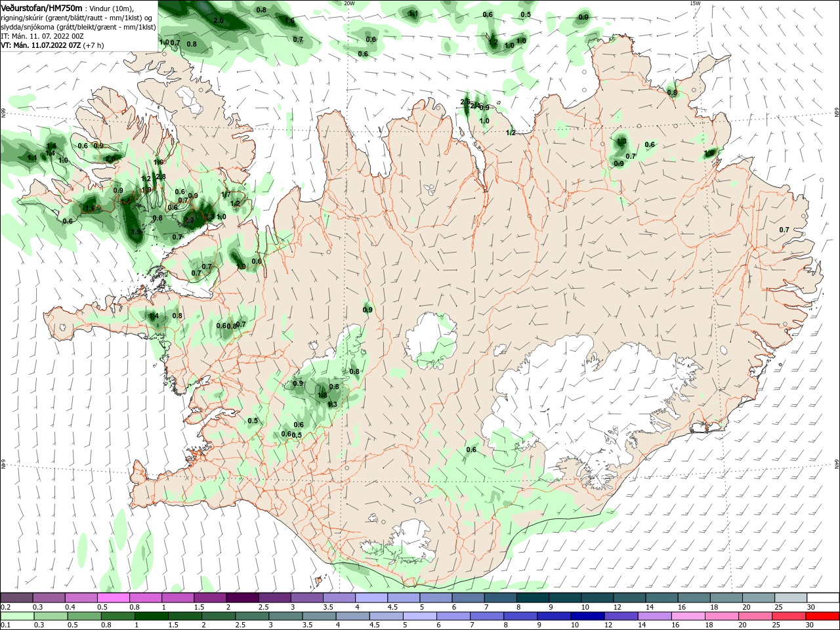
Task: Click the 'slydda/snjókoma' legend description line
Action: pyautogui.click(x=78, y=27)
